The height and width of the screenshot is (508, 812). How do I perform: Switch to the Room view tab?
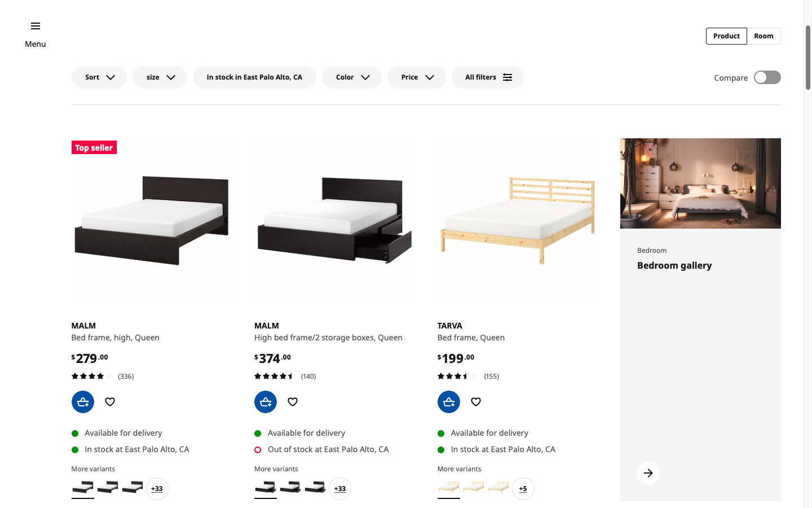pos(764,36)
